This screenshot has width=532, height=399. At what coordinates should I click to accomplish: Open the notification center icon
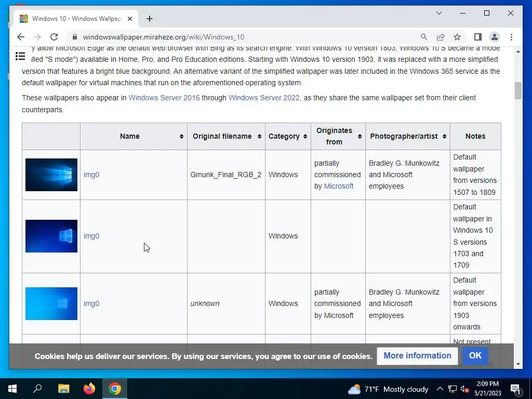pyautogui.click(x=515, y=389)
